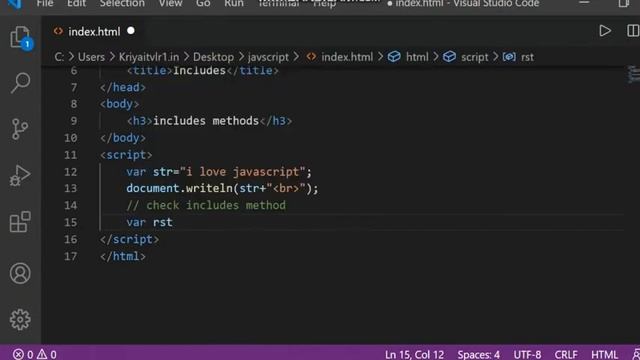Open the File menu
Image resolution: width=640 pixels, height=360 pixels.
(x=45, y=4)
